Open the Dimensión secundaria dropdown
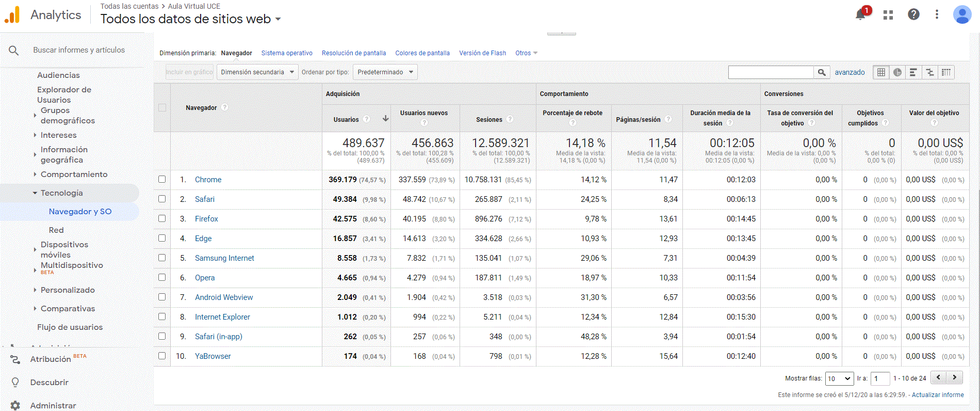The width and height of the screenshot is (980, 411). click(257, 72)
